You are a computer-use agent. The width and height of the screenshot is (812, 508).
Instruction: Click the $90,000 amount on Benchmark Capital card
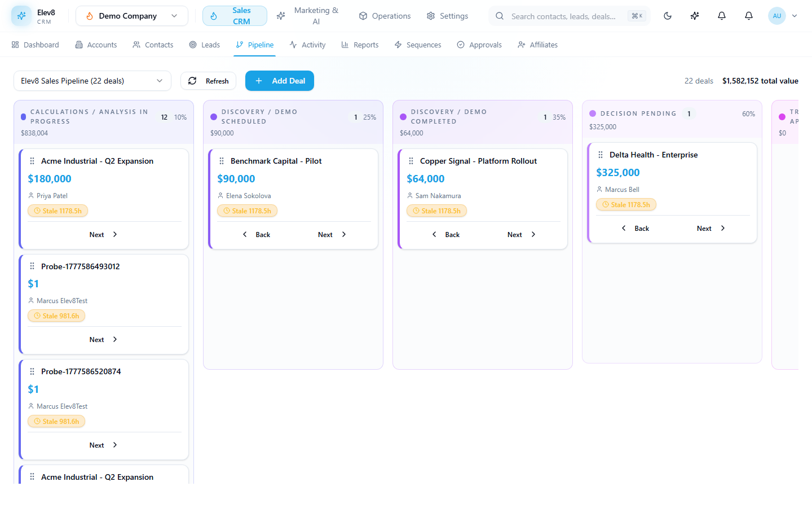tap(236, 179)
